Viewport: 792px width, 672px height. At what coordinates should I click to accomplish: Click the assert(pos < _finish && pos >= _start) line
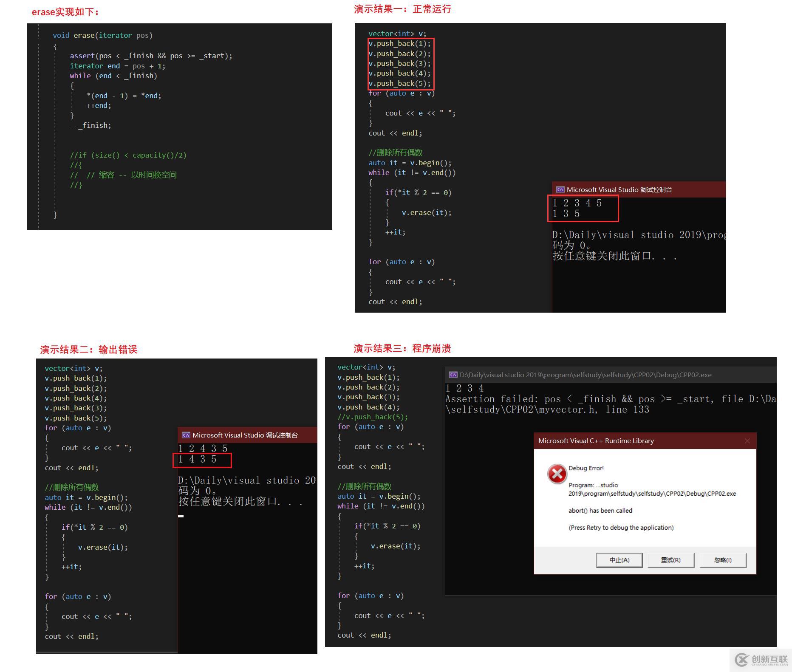pos(151,56)
